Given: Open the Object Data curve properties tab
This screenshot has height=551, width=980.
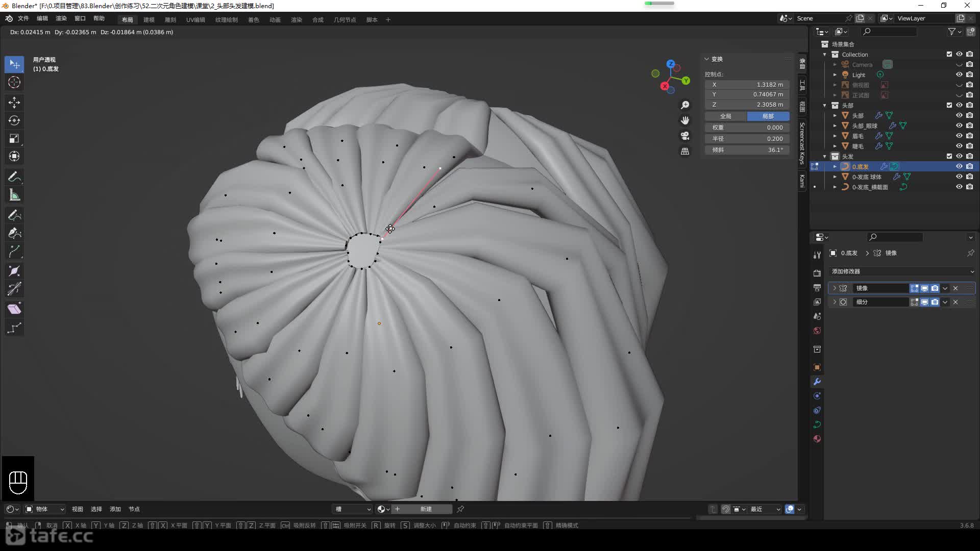Looking at the screenshot, I should 817,424.
